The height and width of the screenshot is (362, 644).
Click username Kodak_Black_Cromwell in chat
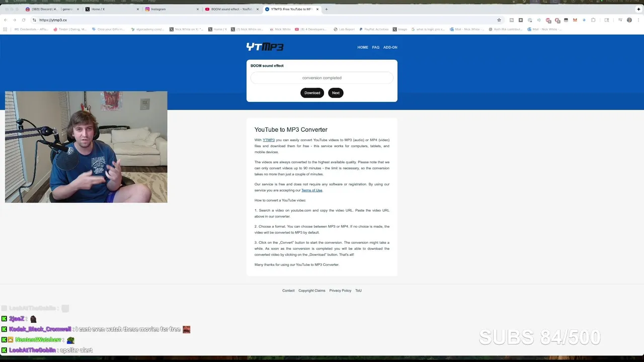click(x=40, y=329)
